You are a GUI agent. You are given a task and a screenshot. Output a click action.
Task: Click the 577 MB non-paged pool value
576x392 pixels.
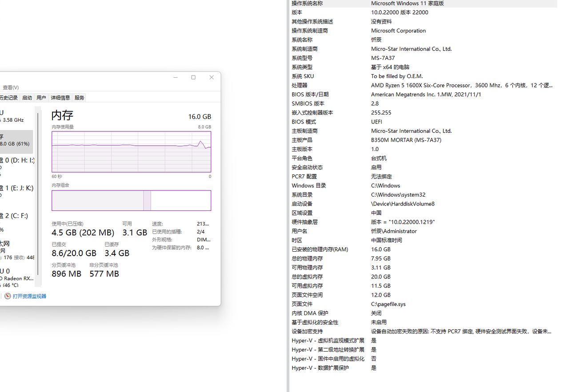tap(104, 274)
